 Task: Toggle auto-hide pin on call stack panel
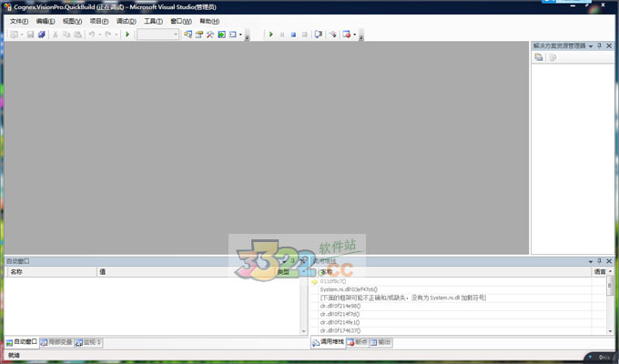point(599,261)
